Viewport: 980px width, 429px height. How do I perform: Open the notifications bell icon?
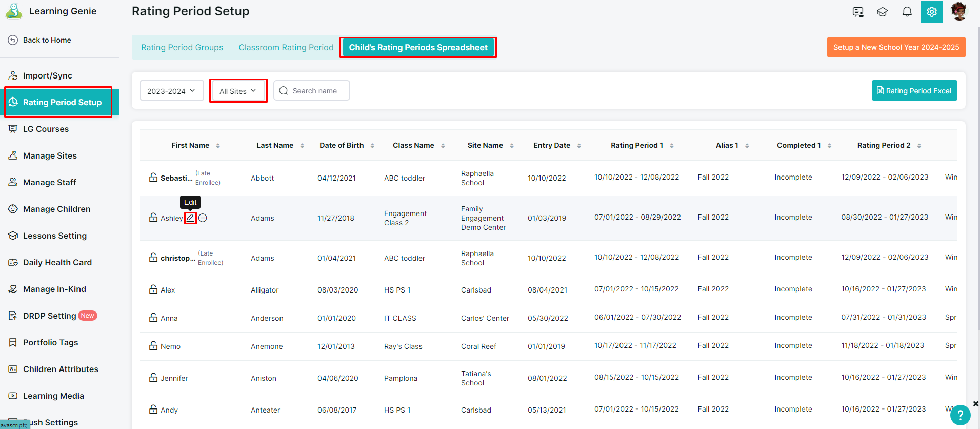pos(907,12)
